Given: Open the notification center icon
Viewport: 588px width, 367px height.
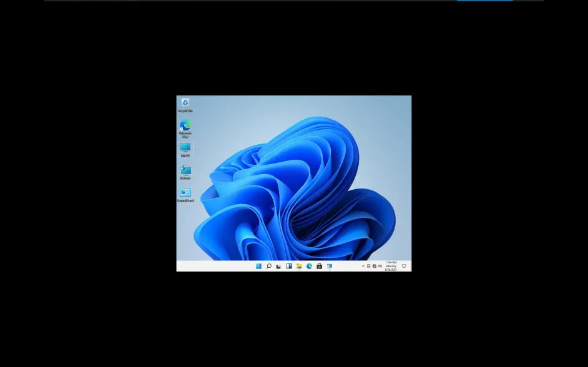Looking at the screenshot, I should click(x=404, y=266).
